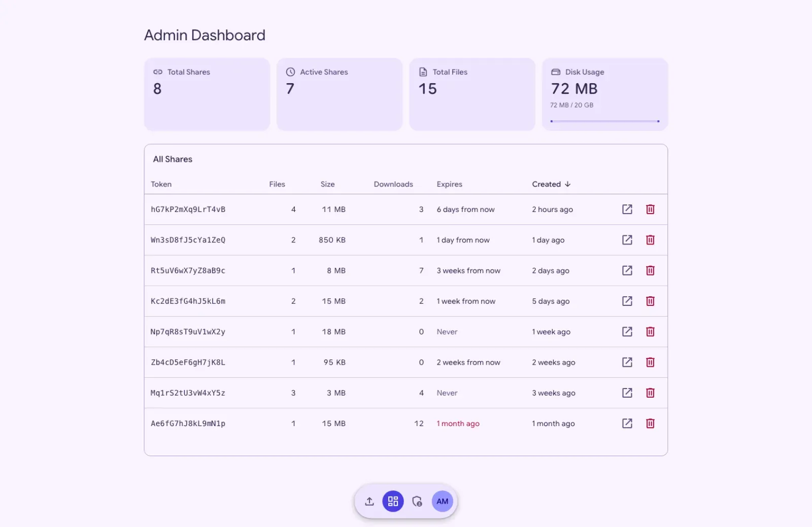Select the Total Shares card
812x527 pixels.
coord(207,94)
